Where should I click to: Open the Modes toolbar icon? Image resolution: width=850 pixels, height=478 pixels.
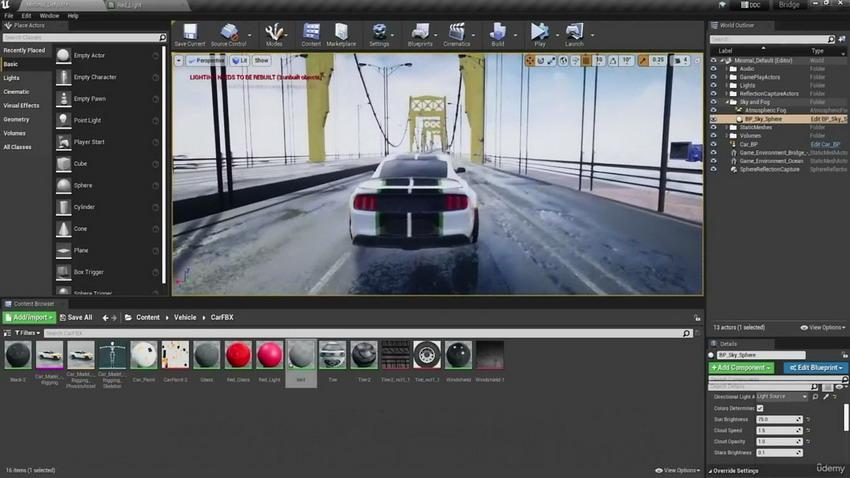(x=274, y=32)
